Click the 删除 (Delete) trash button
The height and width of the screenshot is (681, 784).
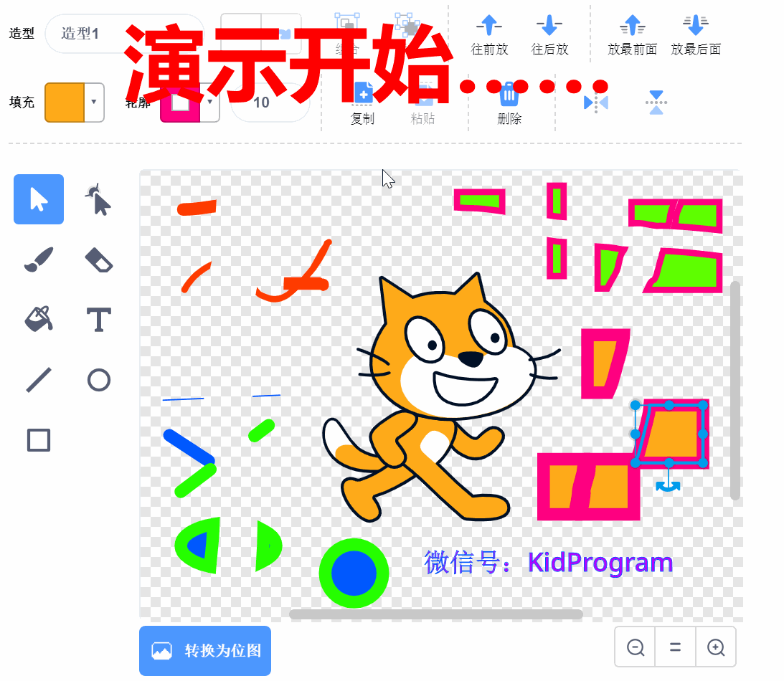pos(509,104)
